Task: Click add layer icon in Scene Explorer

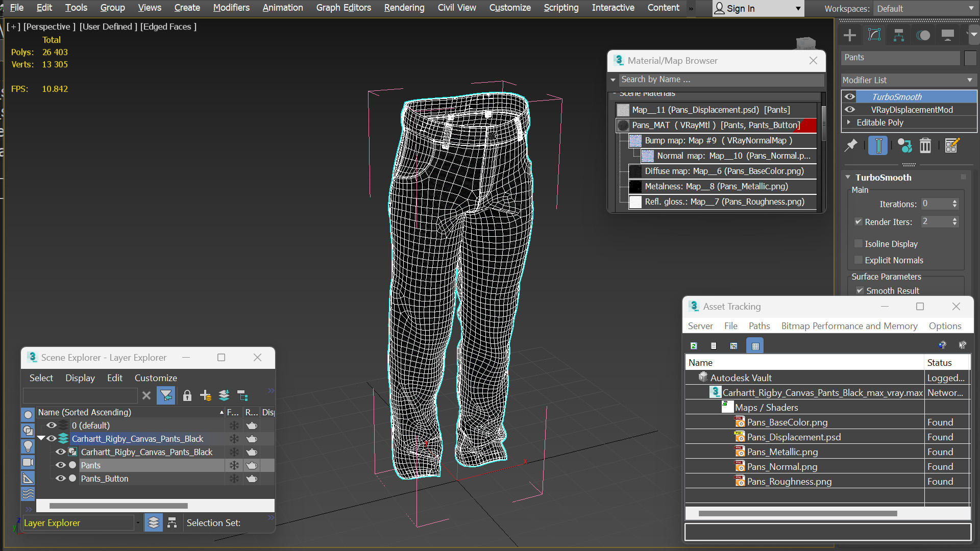Action: coord(206,395)
